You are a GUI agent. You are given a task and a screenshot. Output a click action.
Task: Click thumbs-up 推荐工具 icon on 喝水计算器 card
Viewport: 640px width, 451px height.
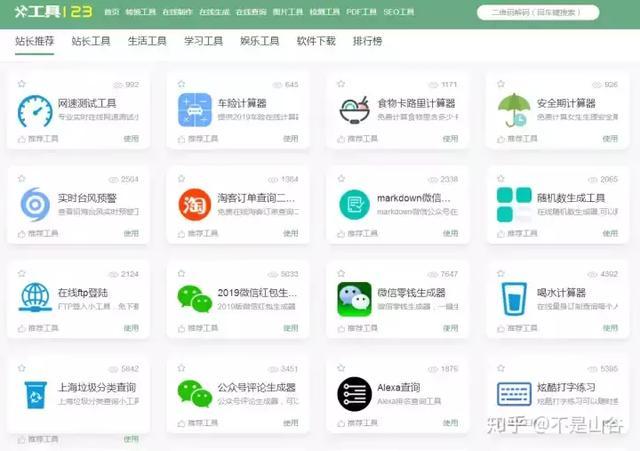click(501, 329)
